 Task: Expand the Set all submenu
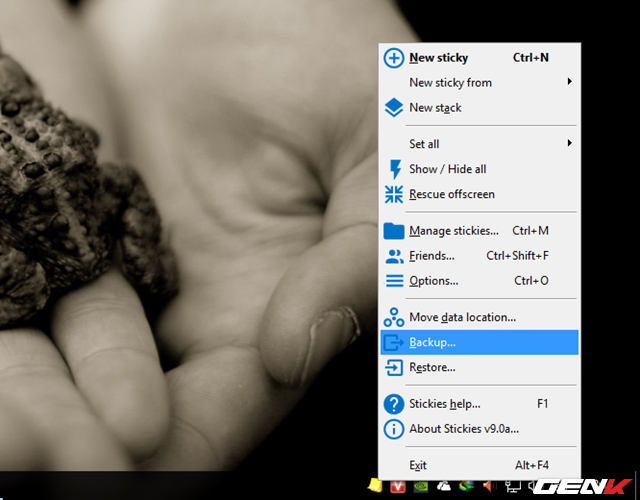click(x=479, y=144)
